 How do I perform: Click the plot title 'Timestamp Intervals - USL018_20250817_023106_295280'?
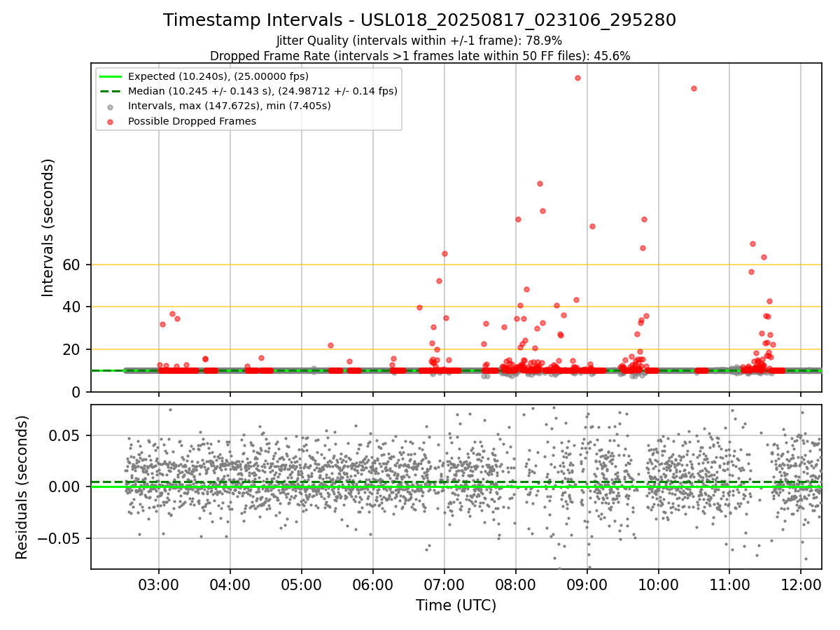point(420,20)
